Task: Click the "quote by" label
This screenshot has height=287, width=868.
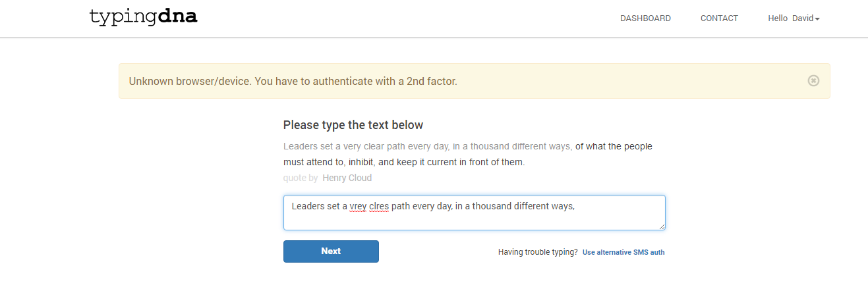Action: [301, 178]
